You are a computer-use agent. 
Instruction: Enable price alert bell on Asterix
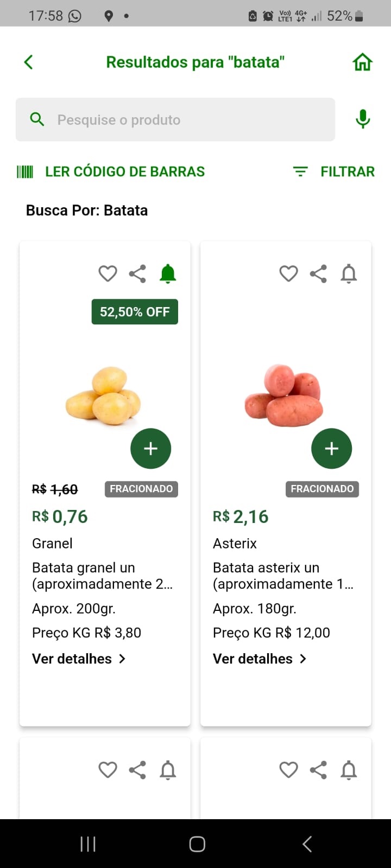(x=349, y=274)
